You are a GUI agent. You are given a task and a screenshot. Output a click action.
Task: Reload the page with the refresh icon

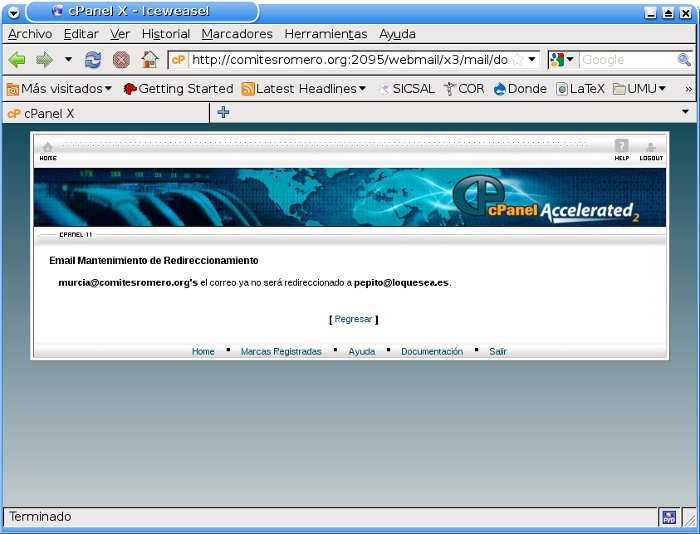[93, 60]
